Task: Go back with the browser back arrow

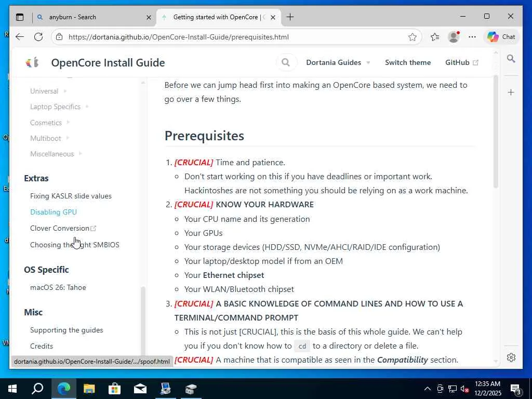Action: 20,37
